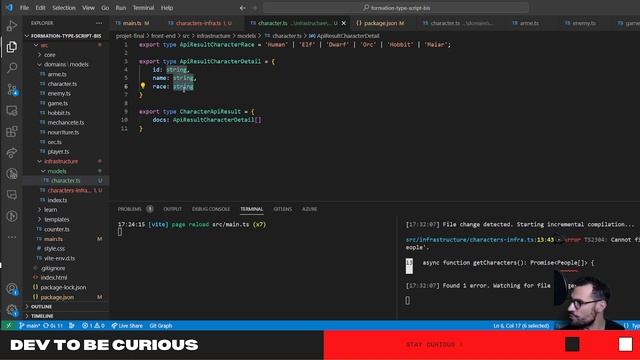Open the Extensions view icon
This screenshot has height=360, width=640.
pos(11,131)
